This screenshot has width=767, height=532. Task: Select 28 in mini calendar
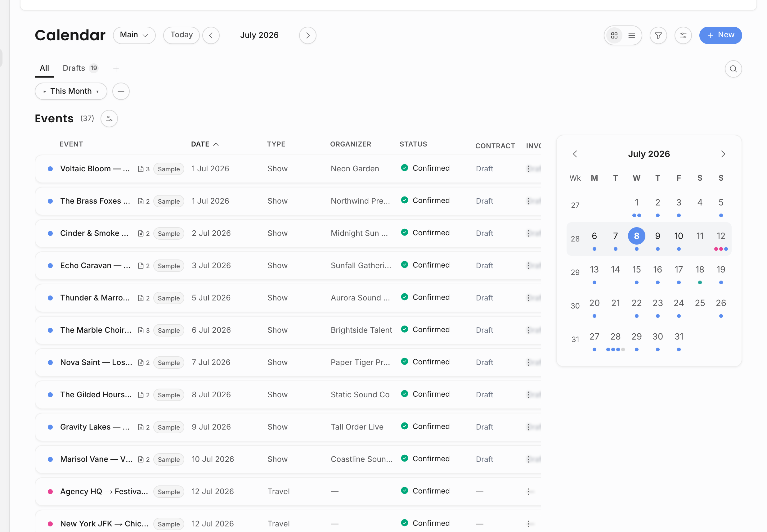coord(615,337)
